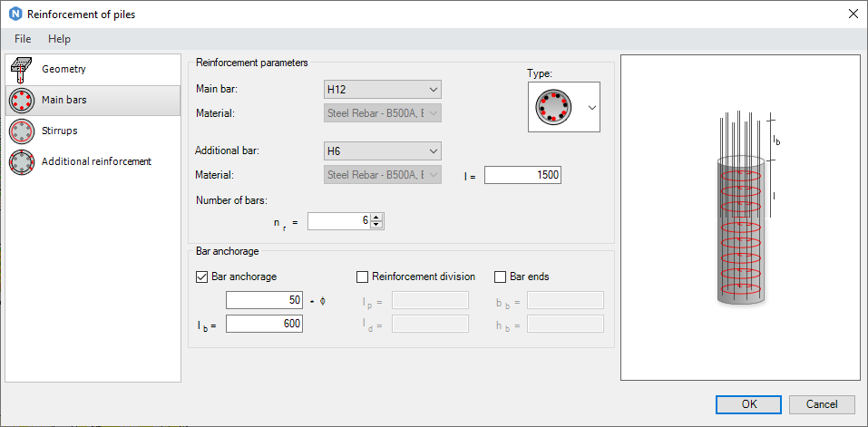Image resolution: width=868 pixels, height=427 pixels.
Task: Select the Main bars section icon
Action: (x=21, y=100)
